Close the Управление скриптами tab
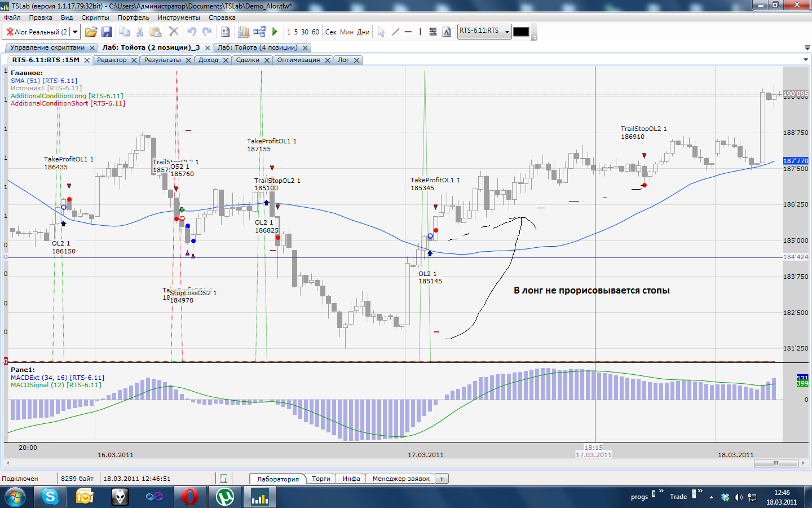The width and height of the screenshot is (812, 508). click(92, 48)
